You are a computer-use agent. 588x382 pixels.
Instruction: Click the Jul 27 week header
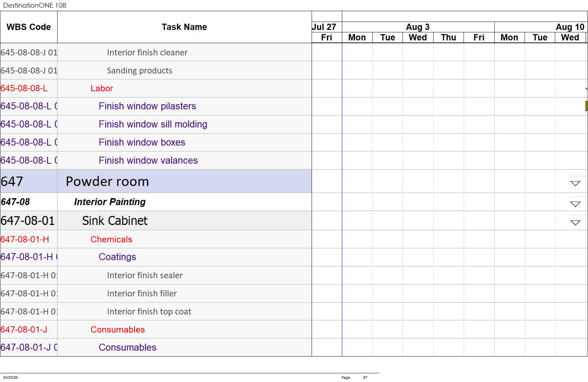pos(327,27)
